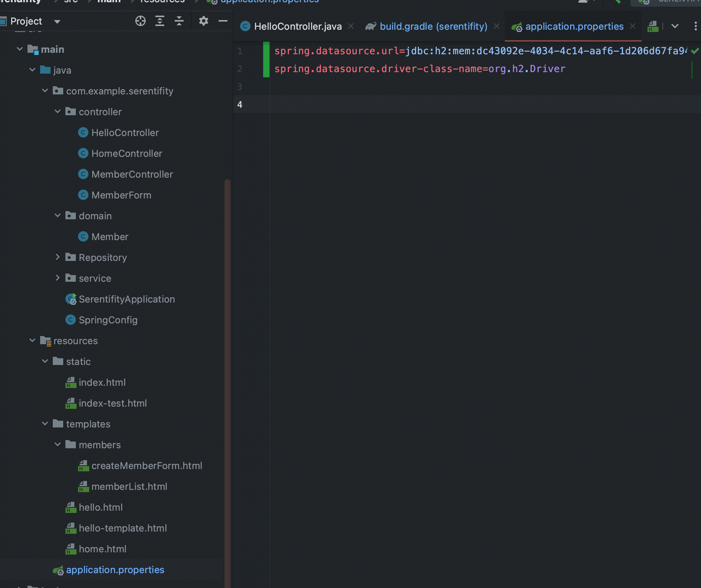Click the domain package label
This screenshot has width=701, height=588.
point(95,216)
